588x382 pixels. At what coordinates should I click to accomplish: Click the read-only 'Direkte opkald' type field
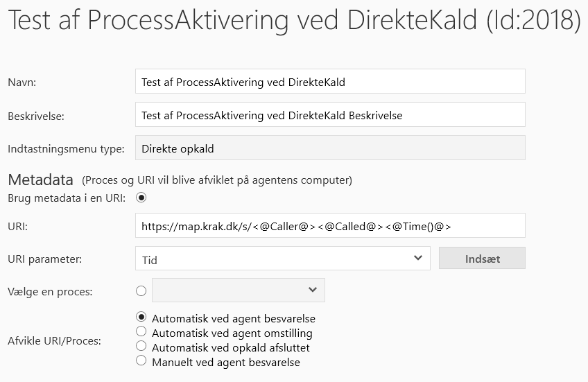pyautogui.click(x=330, y=148)
